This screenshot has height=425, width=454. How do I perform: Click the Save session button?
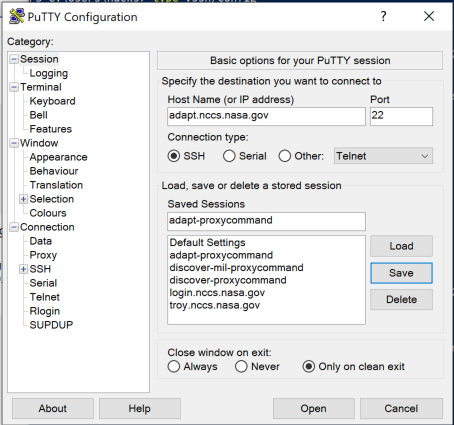click(401, 273)
